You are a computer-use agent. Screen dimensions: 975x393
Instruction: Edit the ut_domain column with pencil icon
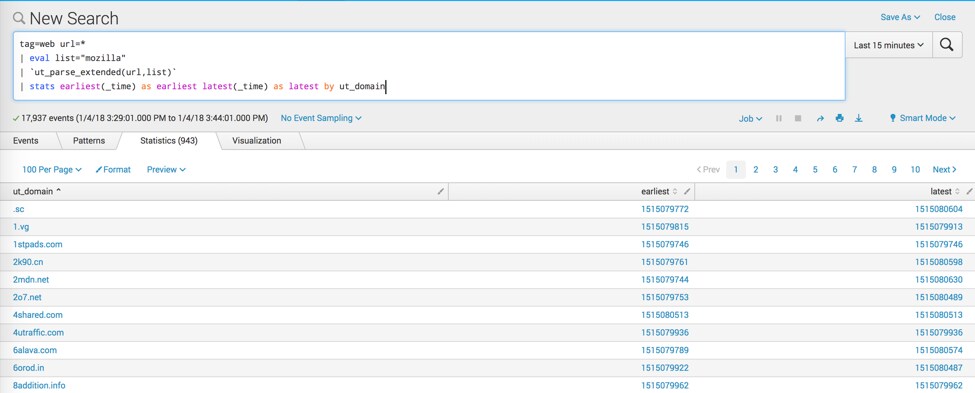pyautogui.click(x=440, y=192)
